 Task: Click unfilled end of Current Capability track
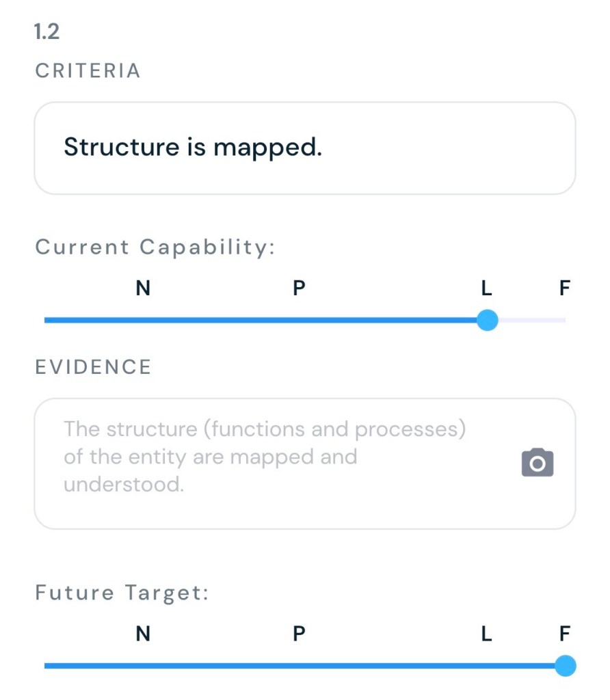[x=540, y=320]
